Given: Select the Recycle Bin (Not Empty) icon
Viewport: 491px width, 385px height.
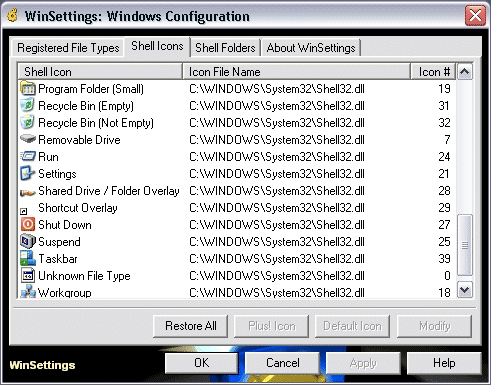Looking at the screenshot, I should pyautogui.click(x=28, y=122).
